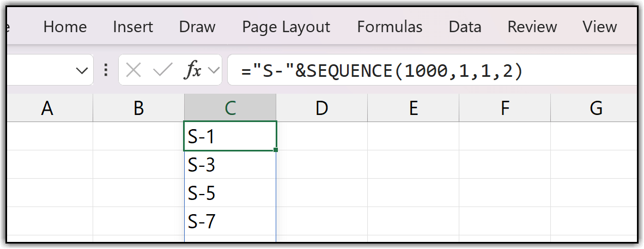Open the Home ribbon tab
Viewport: 644px width, 249px height.
[x=65, y=27]
